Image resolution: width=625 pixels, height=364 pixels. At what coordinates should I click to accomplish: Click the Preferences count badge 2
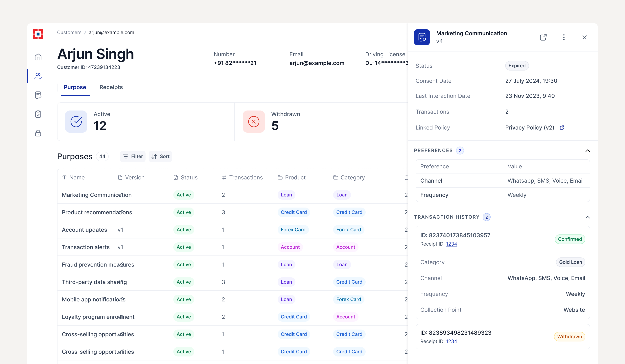460,151
